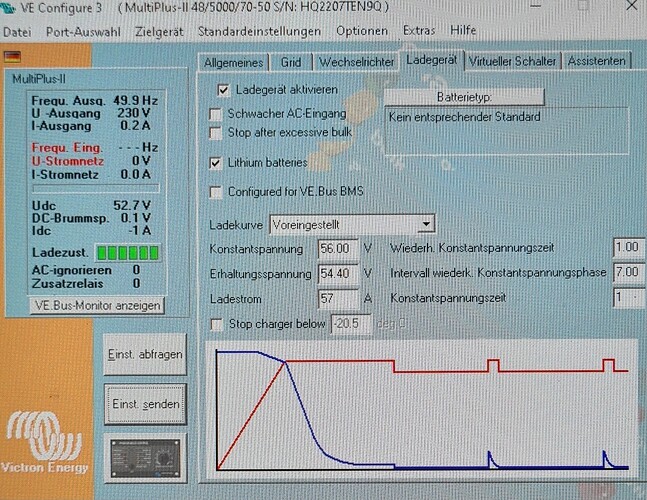The width and height of the screenshot is (647, 500).
Task: Click the Zusatzrelais 0 value
Action: pos(136,283)
